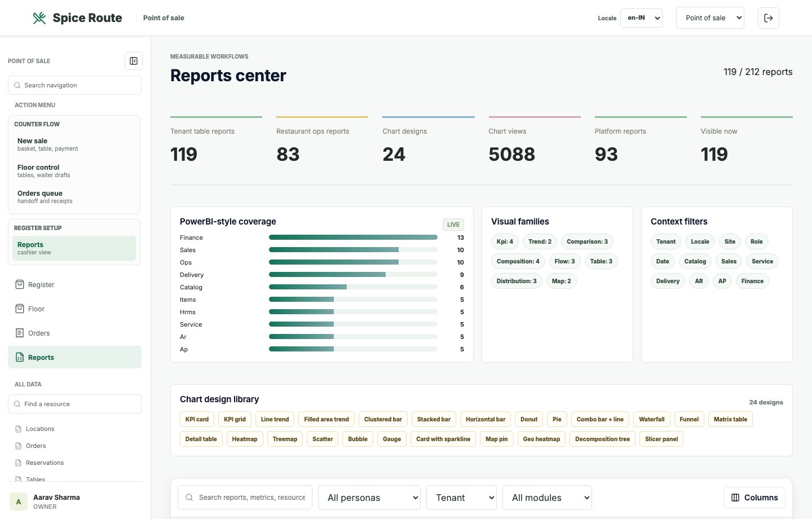Screen dimensions: 812x519
Task: Click the search icon in Find a resource
Action: (x=17, y=404)
